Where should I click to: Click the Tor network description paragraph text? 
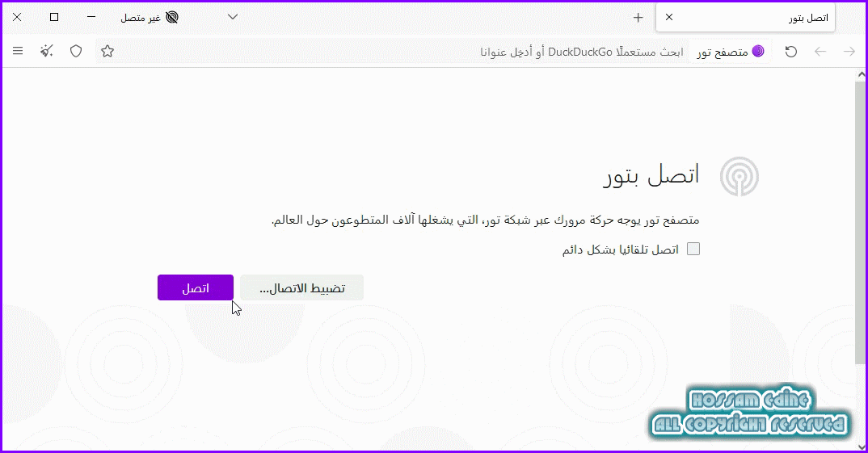coord(486,220)
